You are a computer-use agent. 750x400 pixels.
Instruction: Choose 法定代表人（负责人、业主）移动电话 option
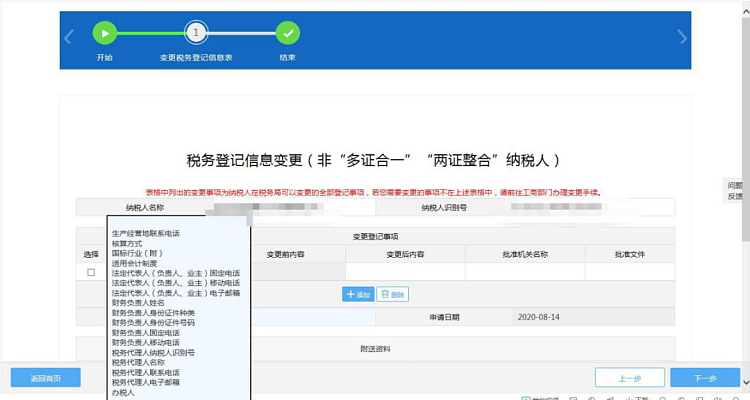click(176, 283)
